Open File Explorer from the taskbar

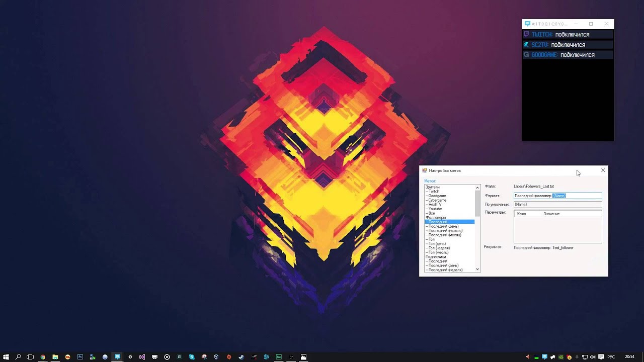(55, 357)
